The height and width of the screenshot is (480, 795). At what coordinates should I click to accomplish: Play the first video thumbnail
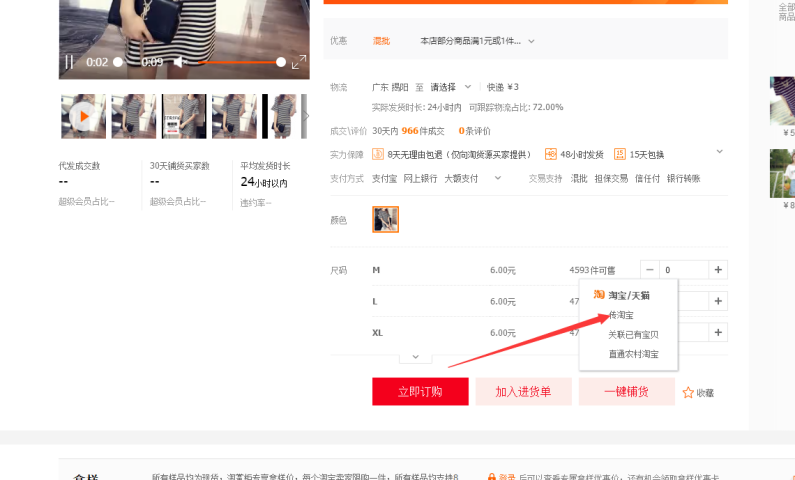[x=84, y=116]
